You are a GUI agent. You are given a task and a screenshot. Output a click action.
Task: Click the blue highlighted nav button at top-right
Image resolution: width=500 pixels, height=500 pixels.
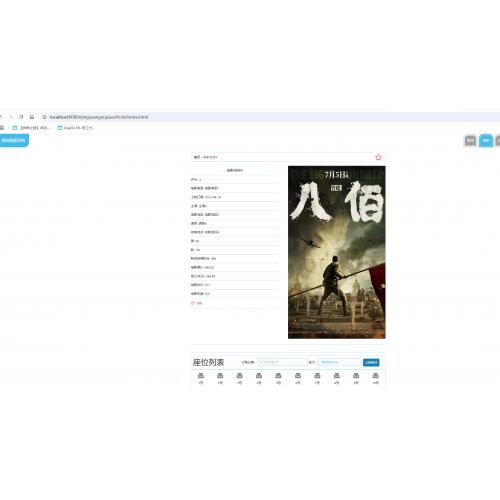click(486, 141)
